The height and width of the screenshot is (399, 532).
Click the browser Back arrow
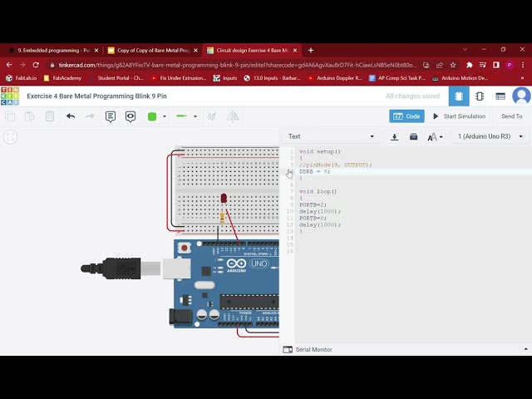tap(9, 65)
